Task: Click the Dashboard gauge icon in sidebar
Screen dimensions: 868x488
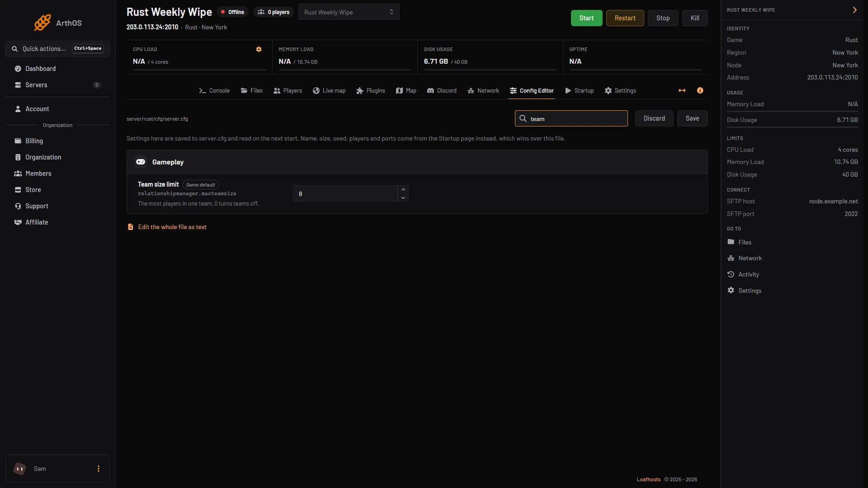Action: [x=18, y=69]
